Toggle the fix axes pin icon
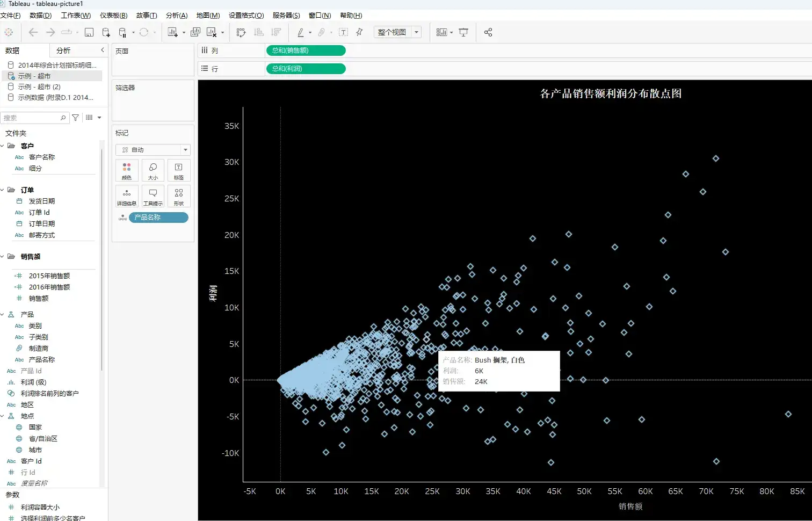Image resolution: width=812 pixels, height=521 pixels. point(359,32)
